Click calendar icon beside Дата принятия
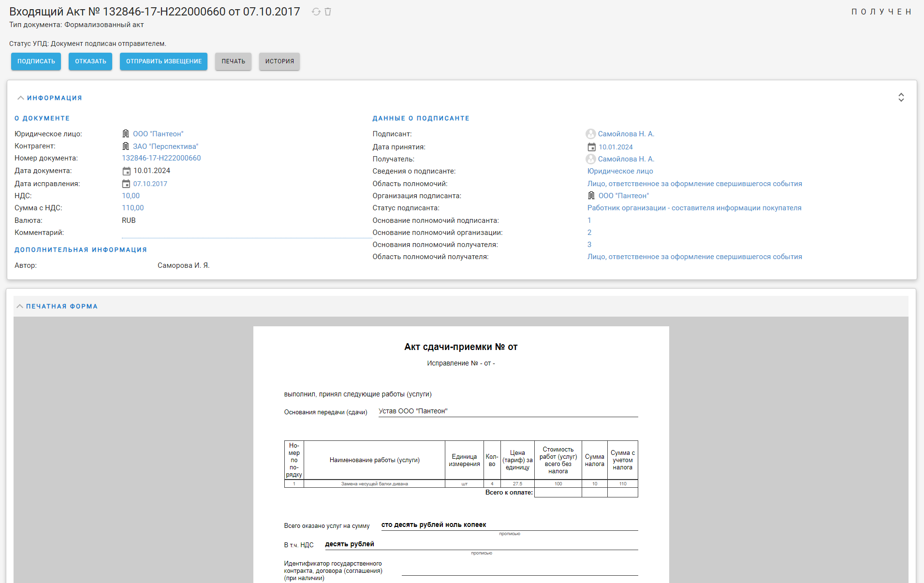This screenshot has height=583, width=924. click(591, 147)
